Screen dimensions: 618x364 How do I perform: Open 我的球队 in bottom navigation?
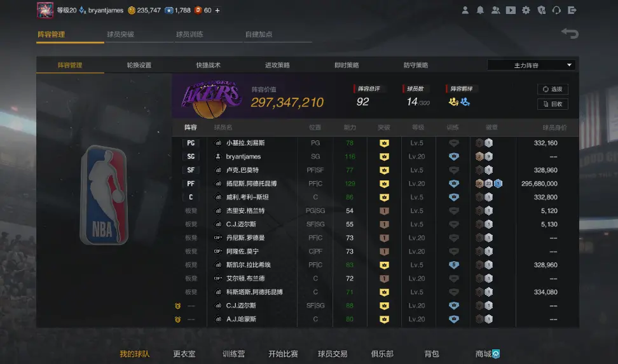(x=134, y=354)
